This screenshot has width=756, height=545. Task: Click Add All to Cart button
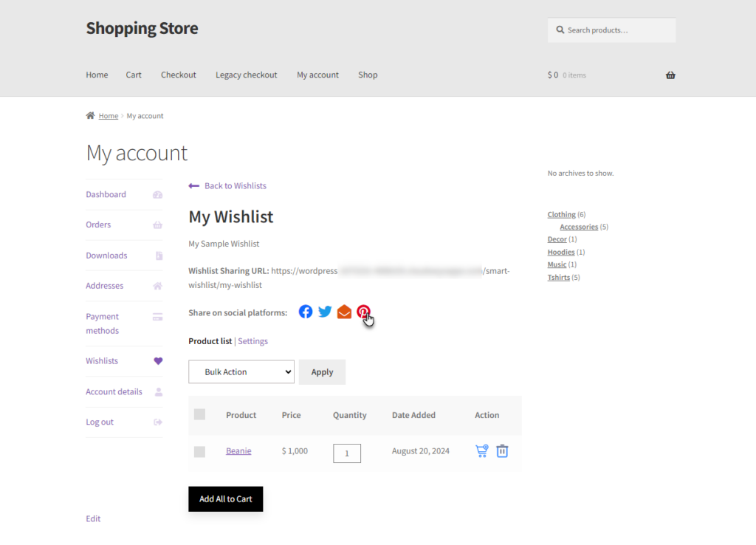tap(226, 498)
